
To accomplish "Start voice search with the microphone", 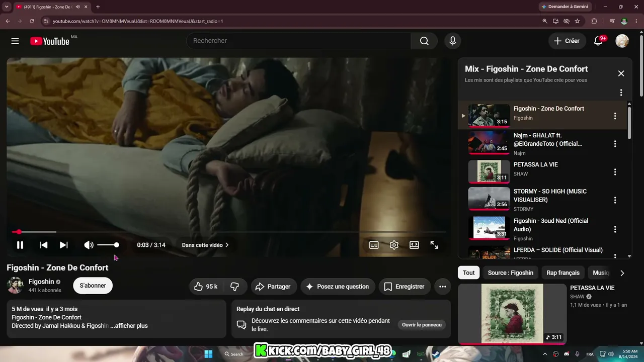I will (x=453, y=41).
